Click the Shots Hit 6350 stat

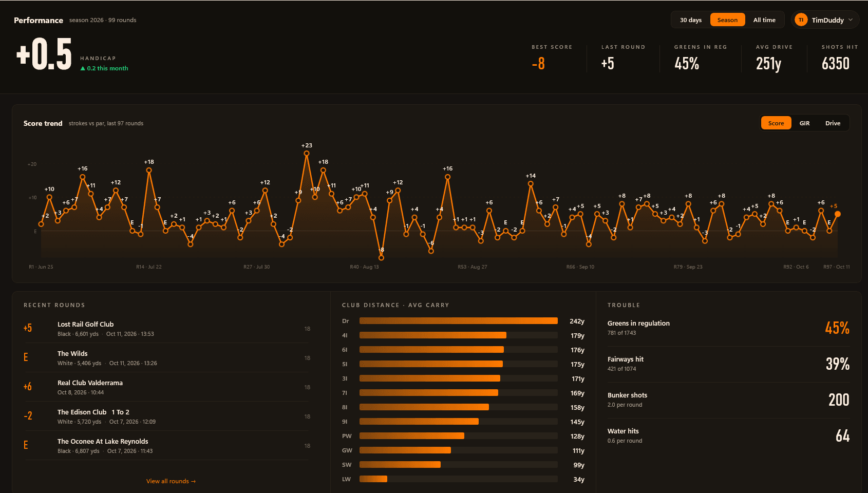tap(840, 58)
